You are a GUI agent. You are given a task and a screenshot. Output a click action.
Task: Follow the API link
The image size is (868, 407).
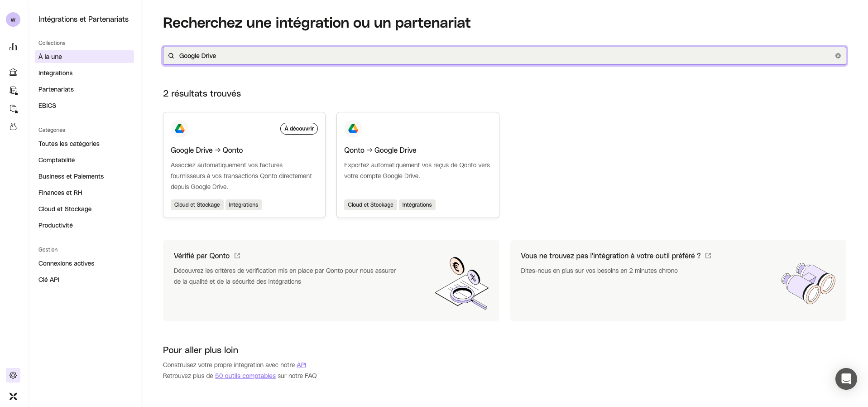pyautogui.click(x=302, y=365)
